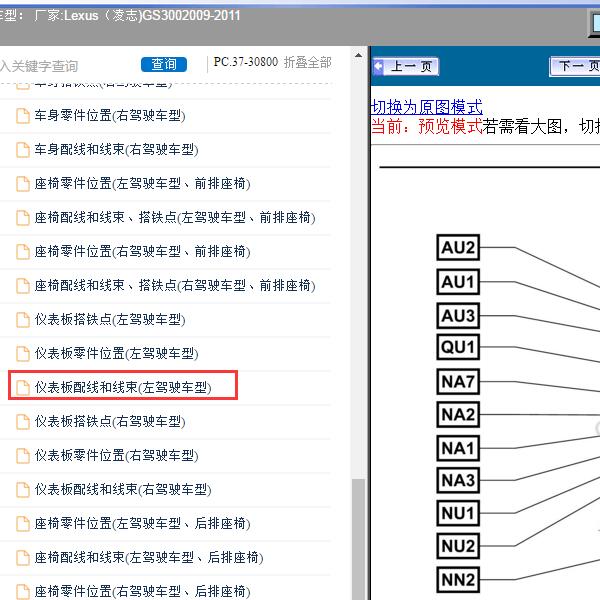
Task: Click the Lexus GS300 2009-2011 title text
Action: [137, 16]
